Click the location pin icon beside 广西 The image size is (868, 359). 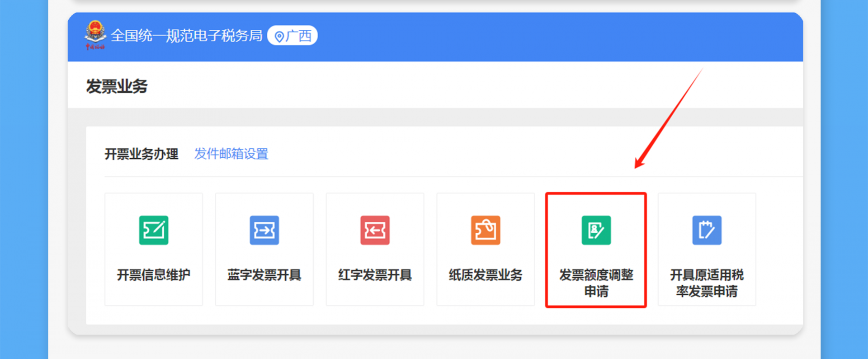tap(279, 37)
